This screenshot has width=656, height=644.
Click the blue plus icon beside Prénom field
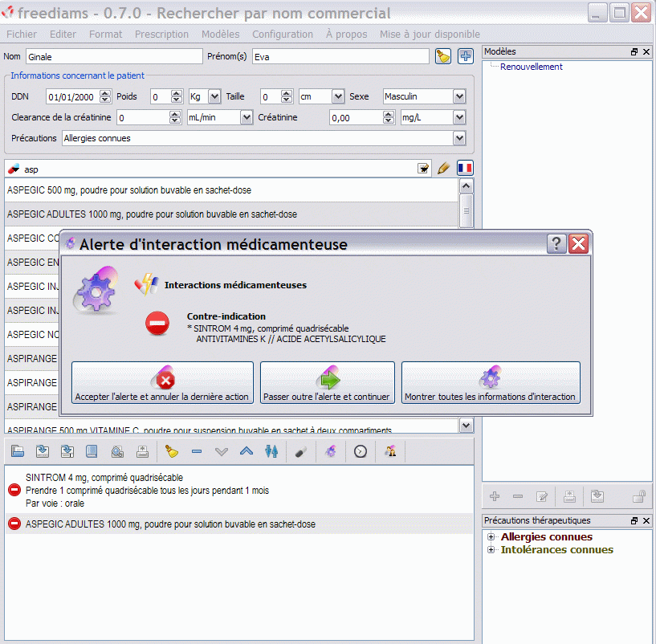(465, 56)
